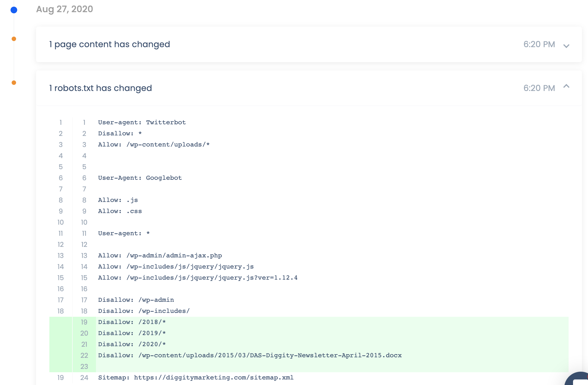Click the 'Disallow: *' line
Viewport: 588px width, 385px height.
[x=120, y=133]
